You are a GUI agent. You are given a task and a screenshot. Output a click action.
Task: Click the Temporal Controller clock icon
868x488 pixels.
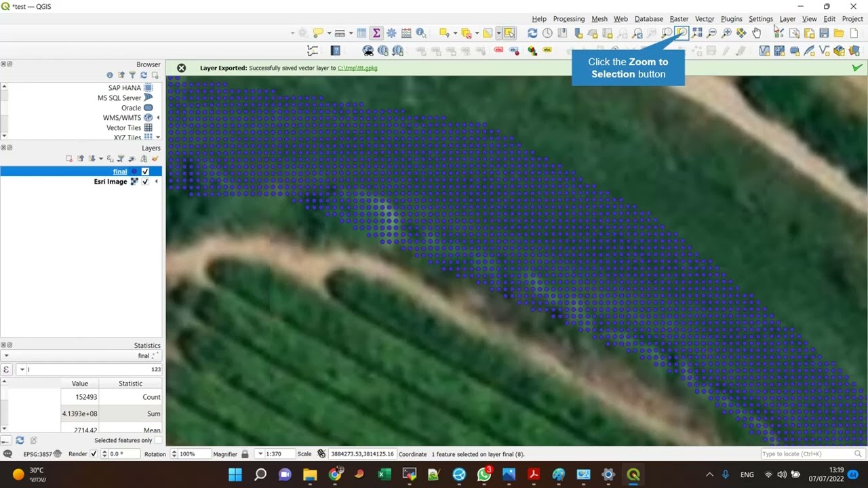click(547, 33)
